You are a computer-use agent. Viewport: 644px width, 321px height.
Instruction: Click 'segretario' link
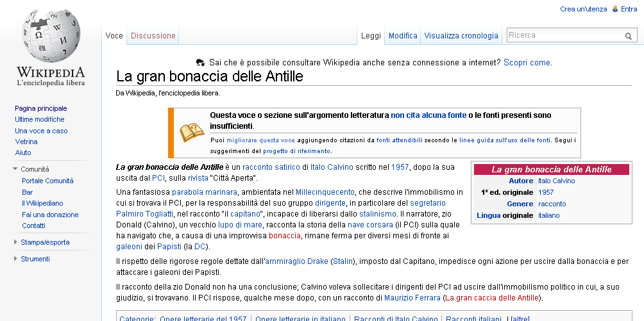pos(428,203)
